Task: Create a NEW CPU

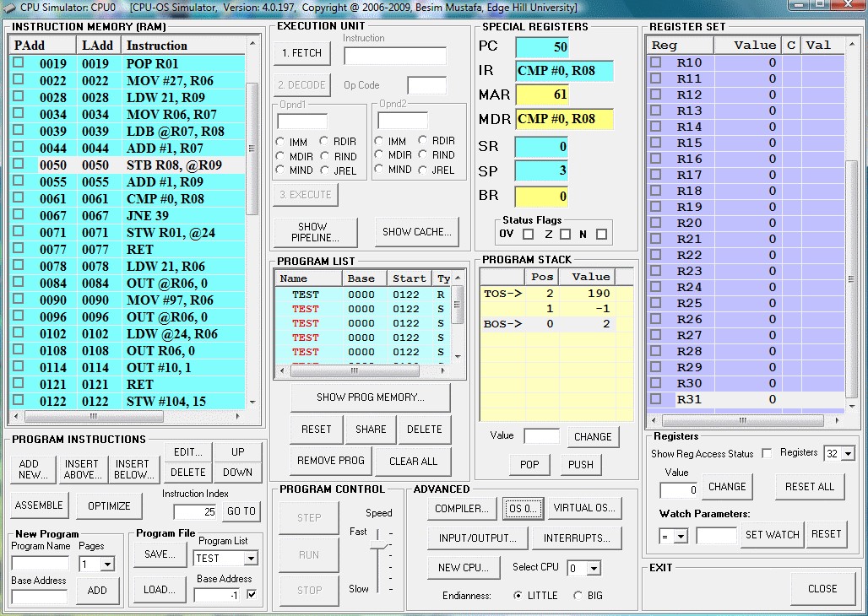Action: click(x=463, y=568)
